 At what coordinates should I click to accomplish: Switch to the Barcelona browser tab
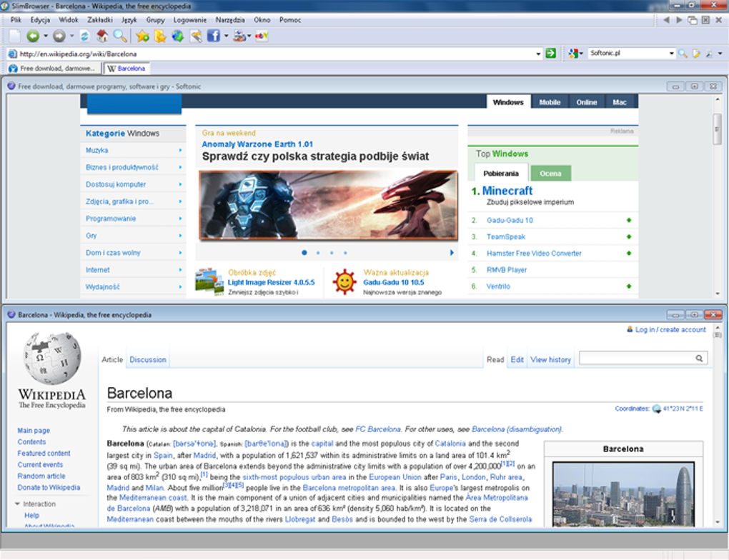(127, 69)
